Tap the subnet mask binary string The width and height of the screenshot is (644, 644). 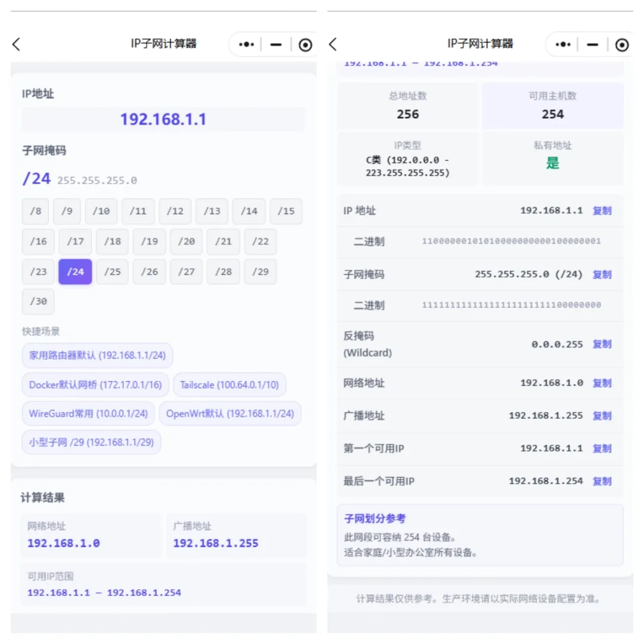click(x=512, y=305)
